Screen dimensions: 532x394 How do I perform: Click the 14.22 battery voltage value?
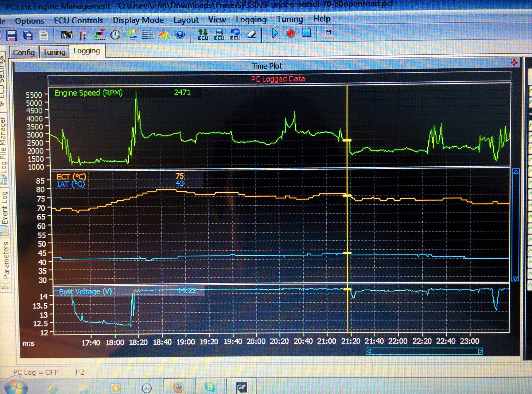(x=187, y=291)
